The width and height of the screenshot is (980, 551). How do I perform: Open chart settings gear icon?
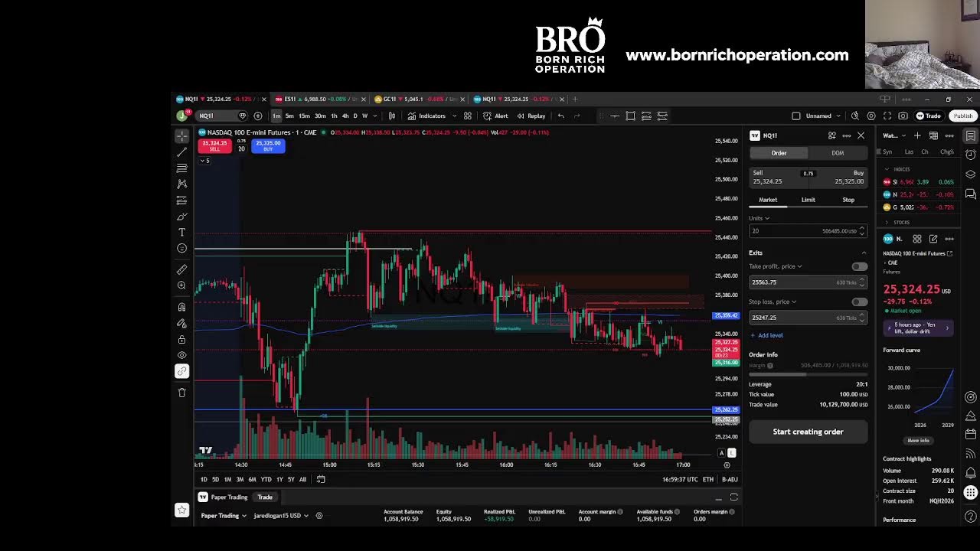click(x=871, y=116)
